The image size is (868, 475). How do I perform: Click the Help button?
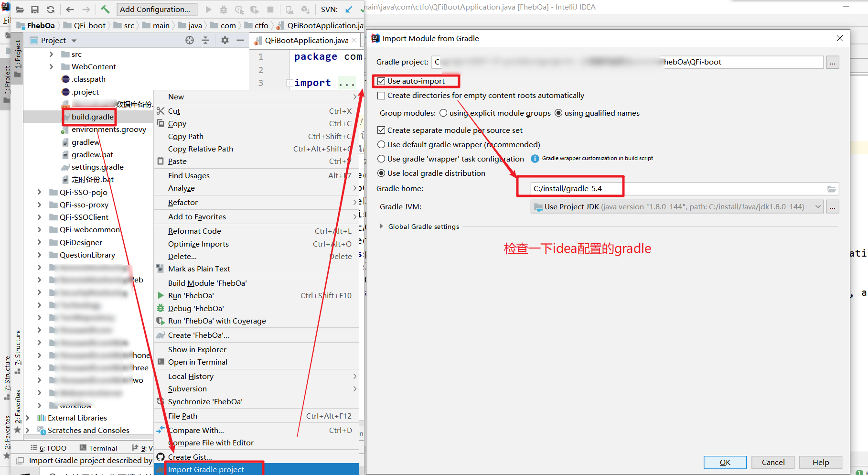tap(821, 462)
